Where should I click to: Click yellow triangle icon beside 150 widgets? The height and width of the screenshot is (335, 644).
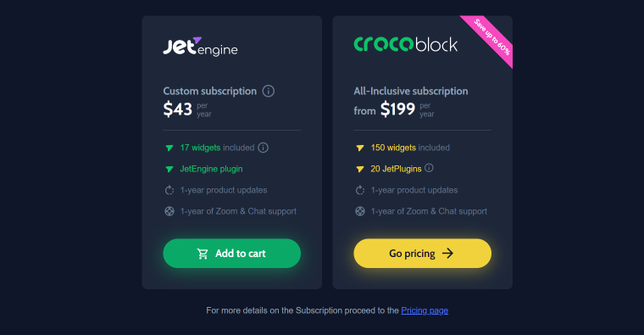[x=360, y=148]
